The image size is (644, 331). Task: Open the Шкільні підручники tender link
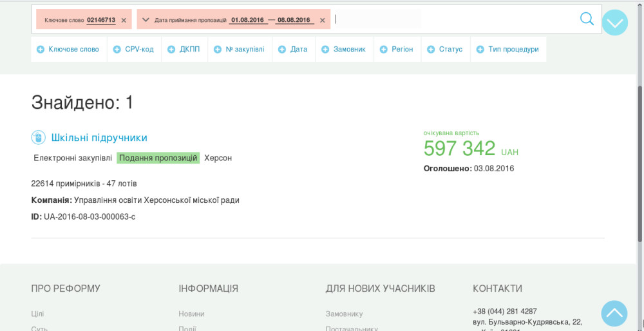(99, 138)
